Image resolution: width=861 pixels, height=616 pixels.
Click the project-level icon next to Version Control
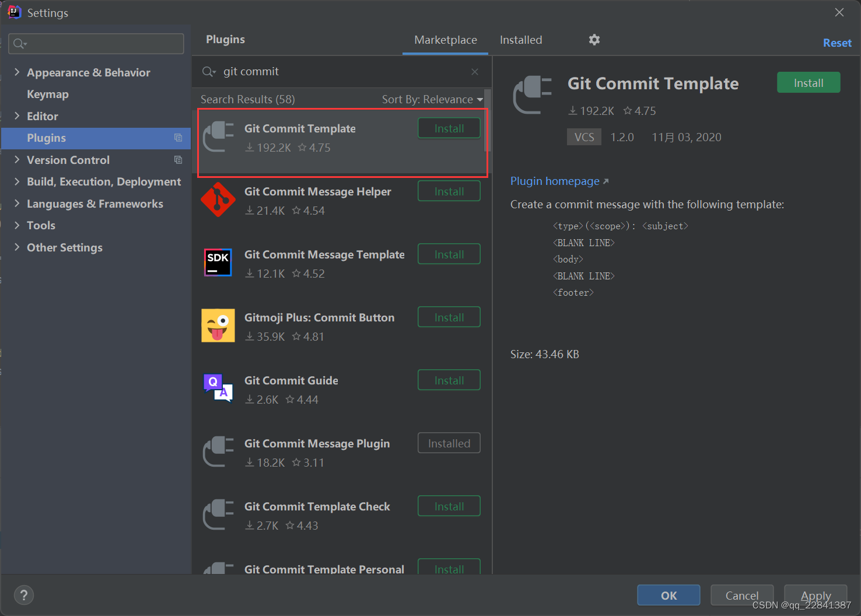(x=178, y=160)
